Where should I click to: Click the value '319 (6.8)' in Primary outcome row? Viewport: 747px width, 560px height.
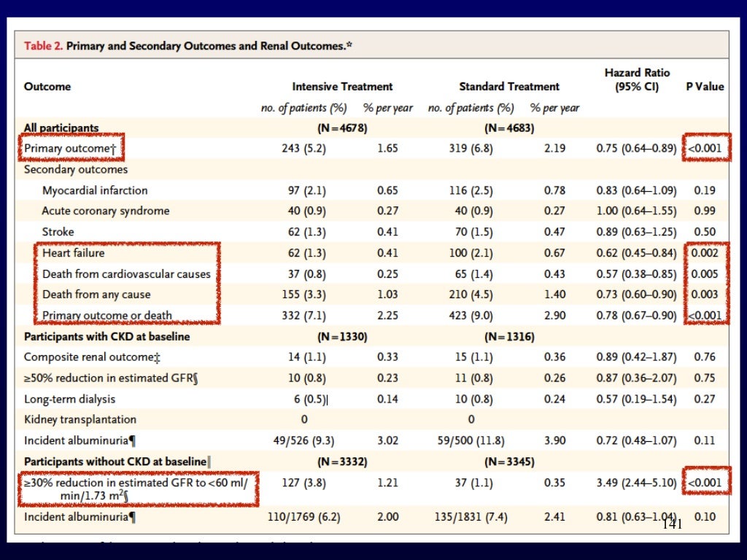(x=471, y=149)
